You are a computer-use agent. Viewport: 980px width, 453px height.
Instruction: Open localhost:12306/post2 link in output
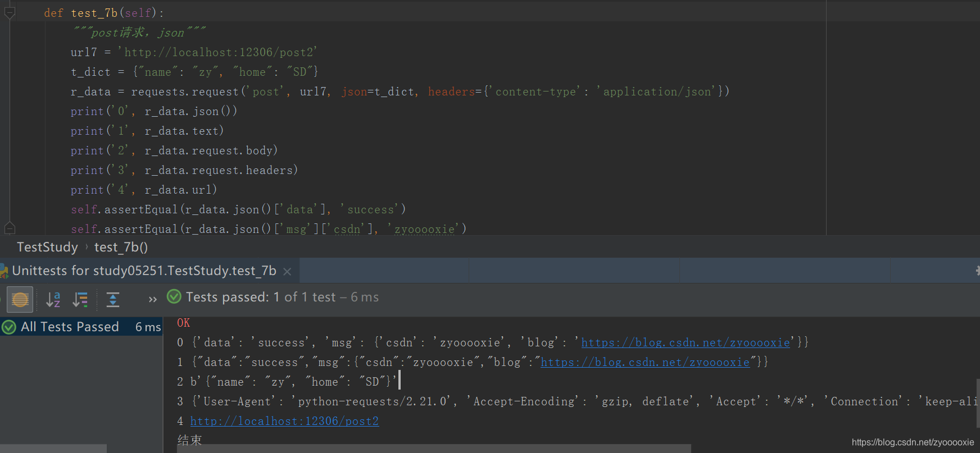coord(284,421)
